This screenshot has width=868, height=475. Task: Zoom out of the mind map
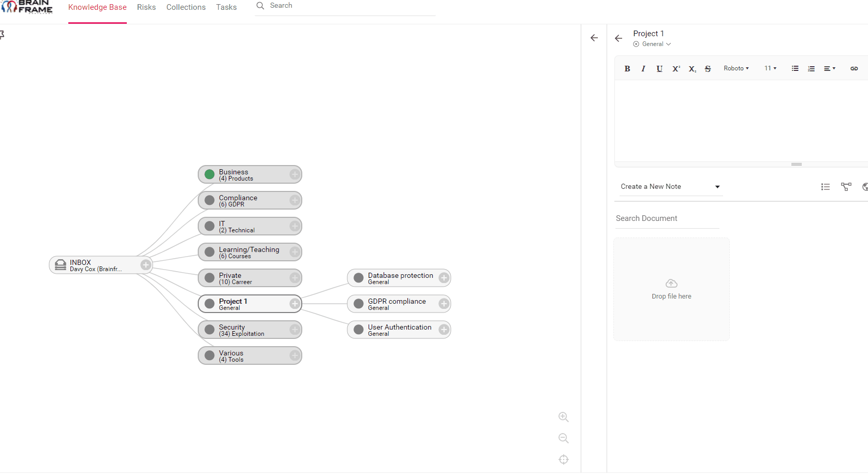564,438
